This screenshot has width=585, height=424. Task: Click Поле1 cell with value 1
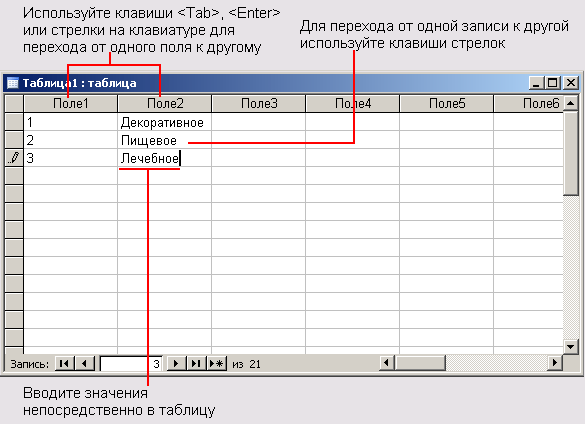click(71, 122)
